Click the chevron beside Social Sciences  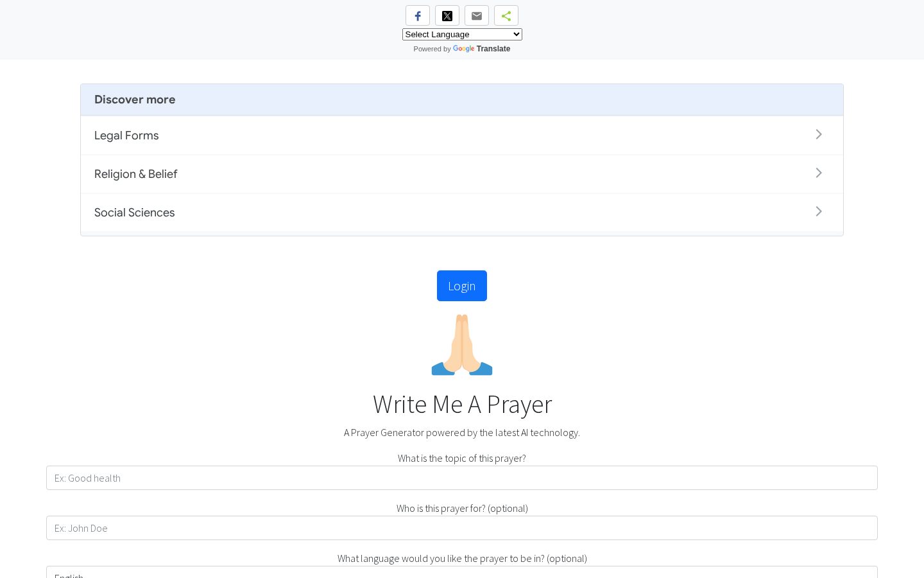pos(819,211)
